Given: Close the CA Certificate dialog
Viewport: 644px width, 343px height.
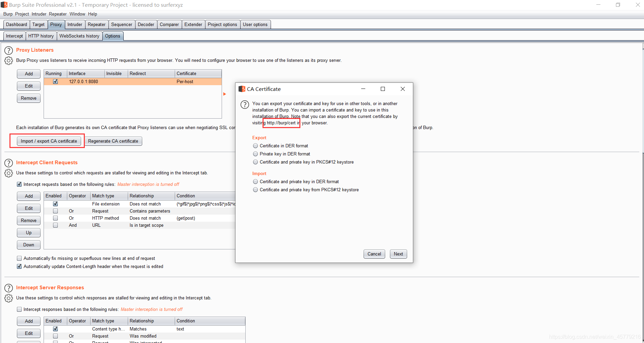Looking at the screenshot, I should pos(402,89).
